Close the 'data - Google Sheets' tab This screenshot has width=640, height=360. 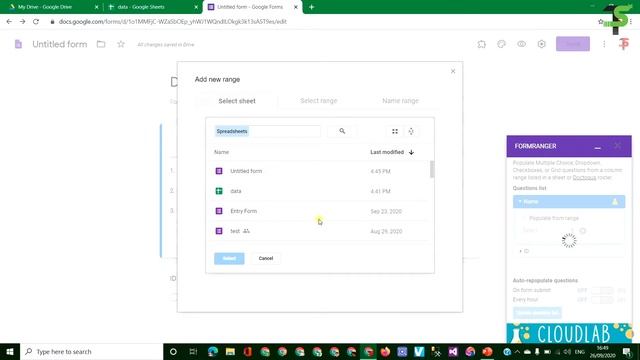click(x=196, y=7)
